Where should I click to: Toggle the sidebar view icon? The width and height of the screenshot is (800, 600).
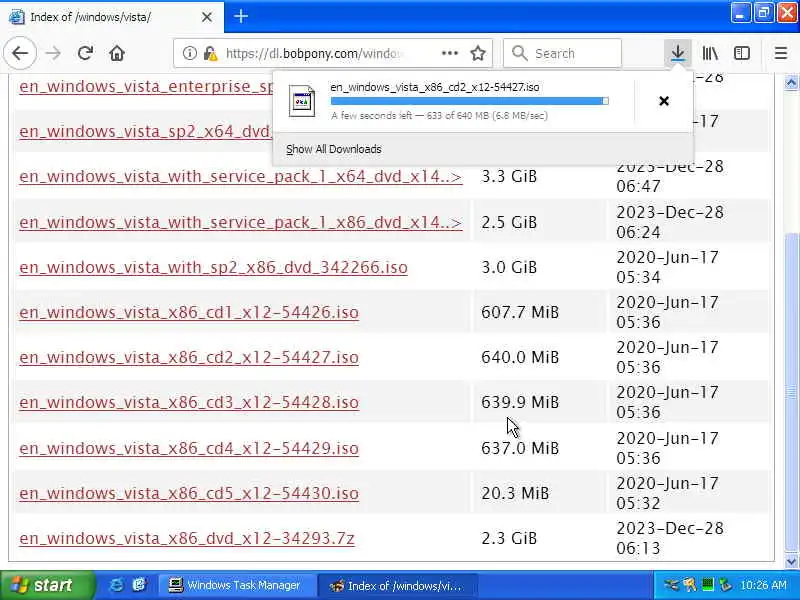coord(741,53)
